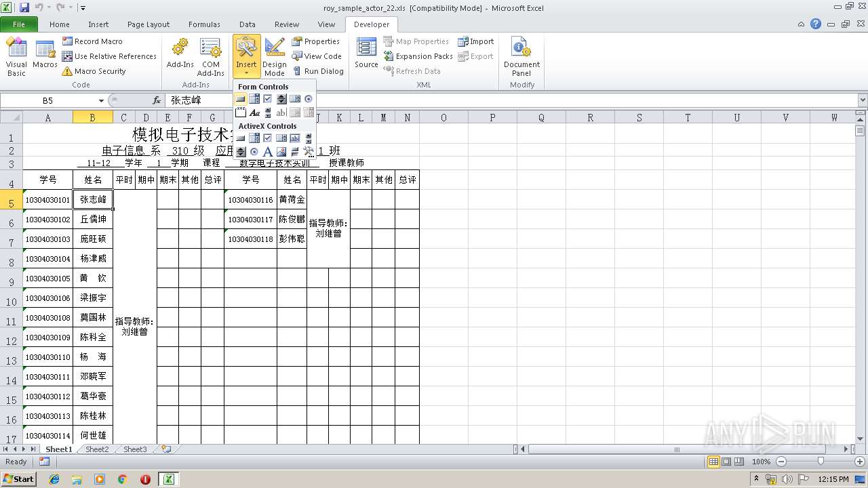Toggle Design Mode

[x=275, y=56]
